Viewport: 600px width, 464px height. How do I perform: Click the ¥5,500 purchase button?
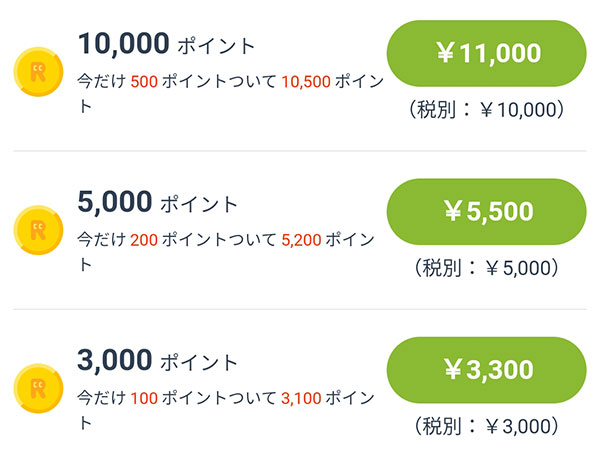point(486,212)
